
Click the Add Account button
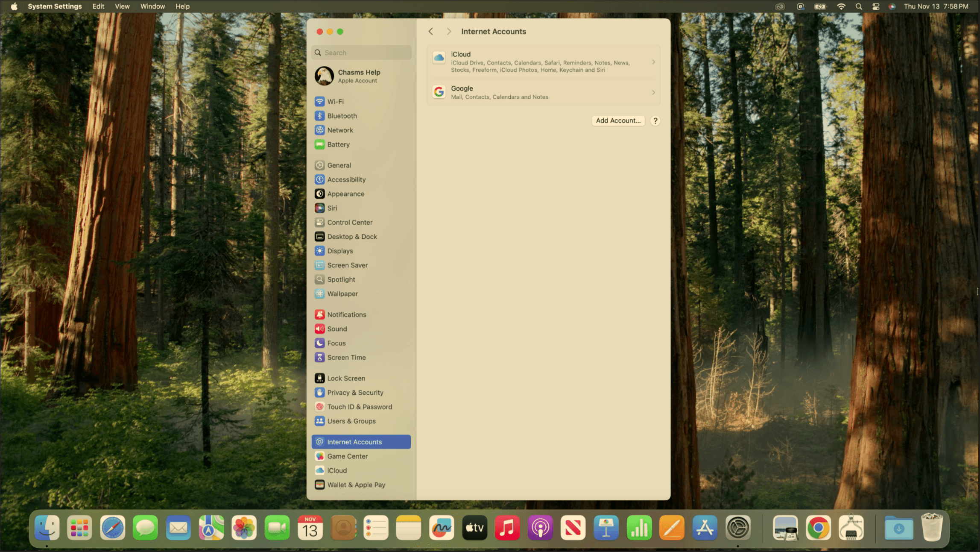tap(618, 121)
